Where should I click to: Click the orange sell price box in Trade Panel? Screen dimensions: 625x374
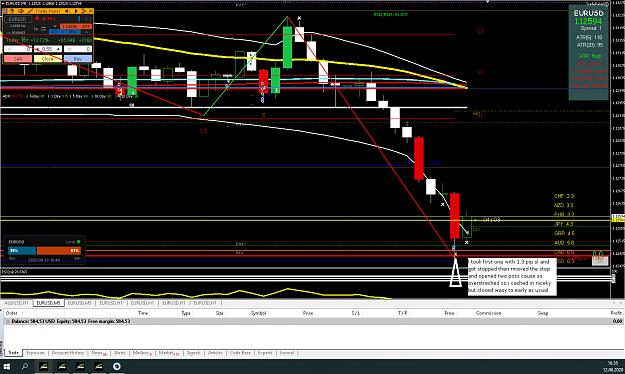[x=76, y=26]
